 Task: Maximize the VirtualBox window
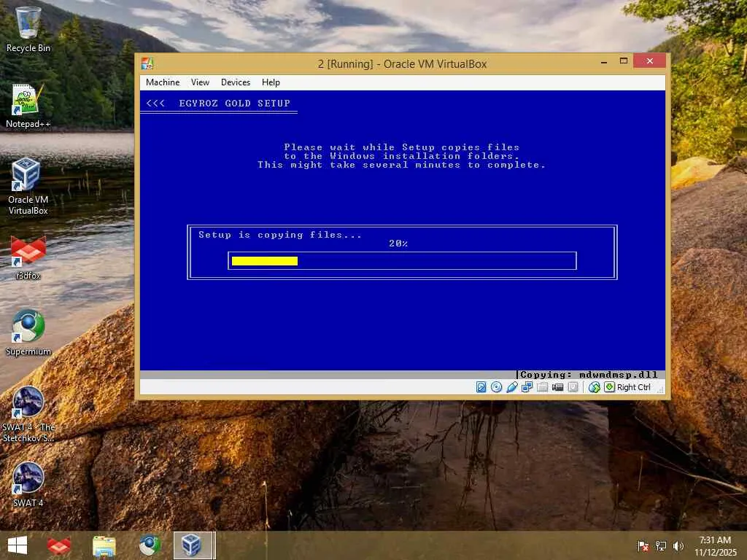pos(624,61)
